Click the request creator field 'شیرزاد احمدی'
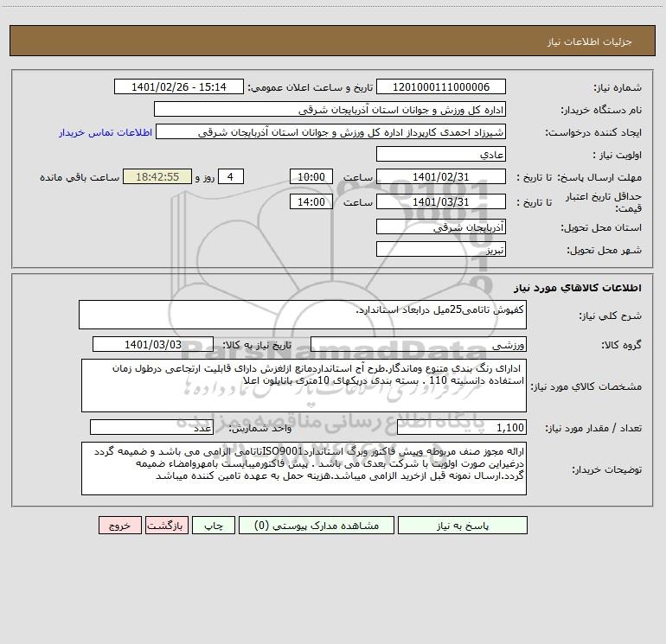The height and width of the screenshot is (644, 666). pyautogui.click(x=331, y=132)
